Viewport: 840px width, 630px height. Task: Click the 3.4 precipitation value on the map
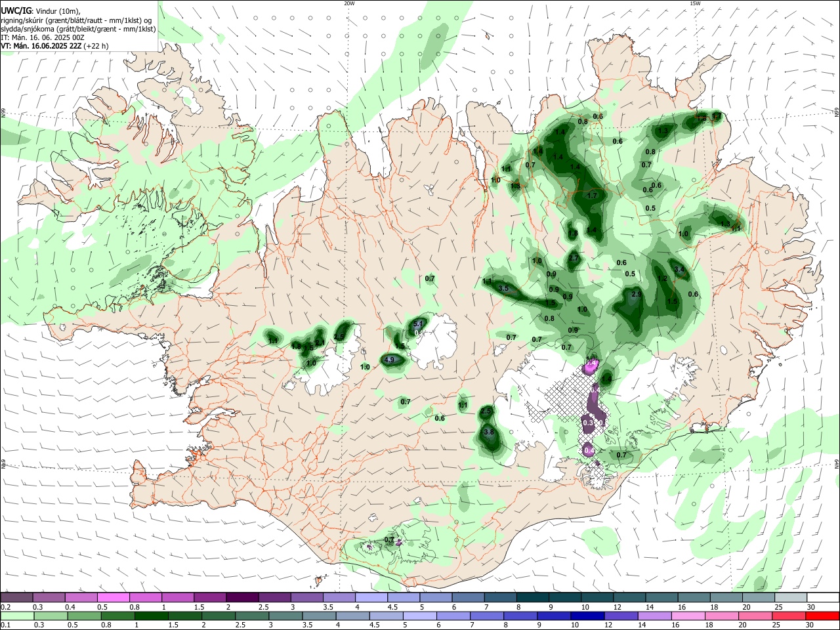[x=679, y=269]
